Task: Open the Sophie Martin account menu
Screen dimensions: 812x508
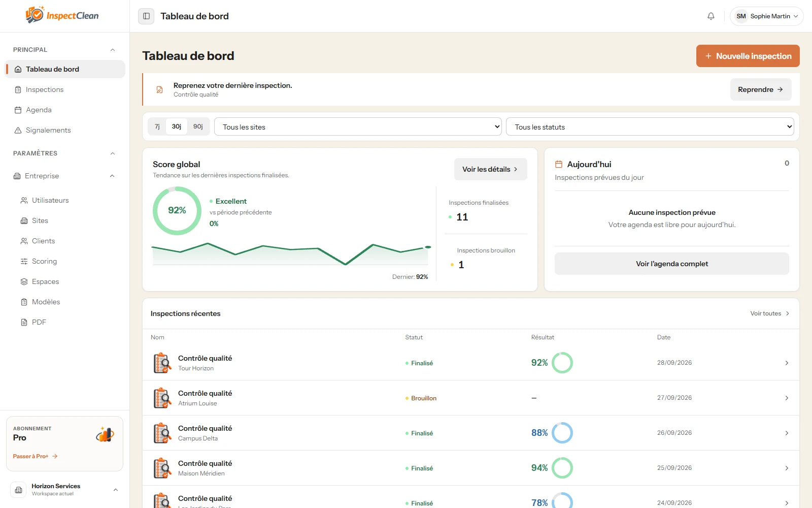Action: click(x=766, y=16)
